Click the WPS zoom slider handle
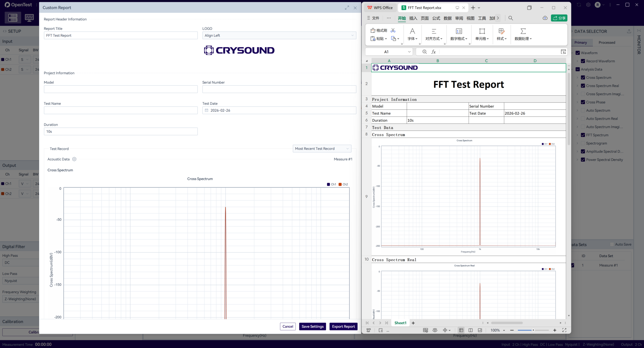Image resolution: width=644 pixels, height=348 pixels. pos(533,330)
